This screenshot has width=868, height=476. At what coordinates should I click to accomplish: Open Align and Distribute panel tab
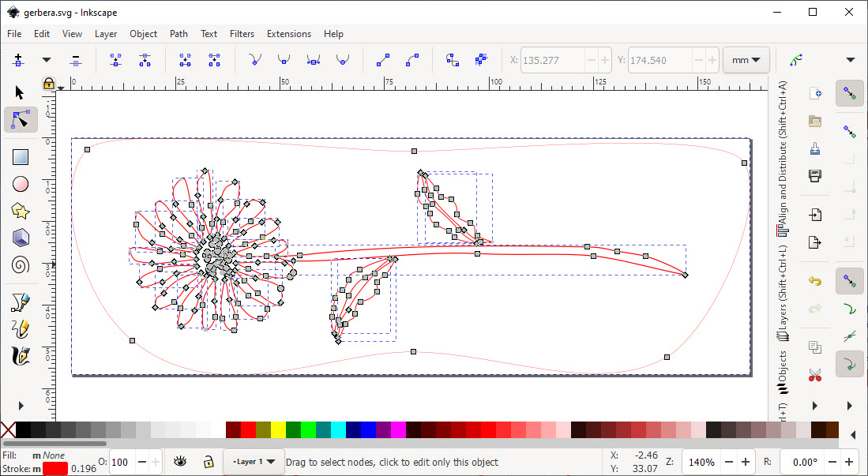click(x=782, y=158)
